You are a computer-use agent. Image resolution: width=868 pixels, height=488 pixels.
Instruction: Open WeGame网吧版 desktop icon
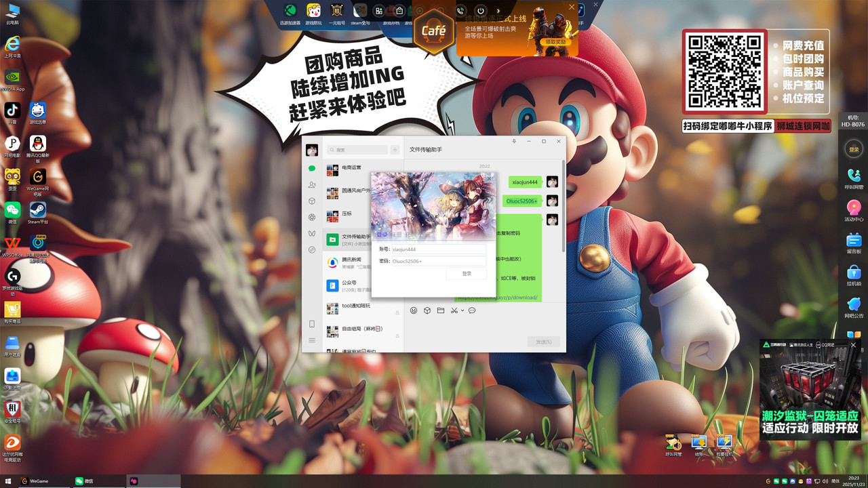pos(38,182)
